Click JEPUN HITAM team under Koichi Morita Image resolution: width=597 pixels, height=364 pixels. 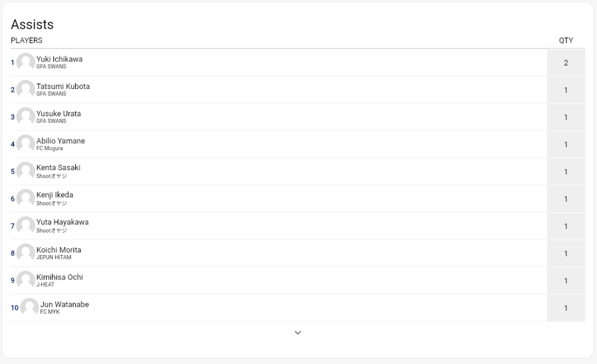pyautogui.click(x=54, y=258)
